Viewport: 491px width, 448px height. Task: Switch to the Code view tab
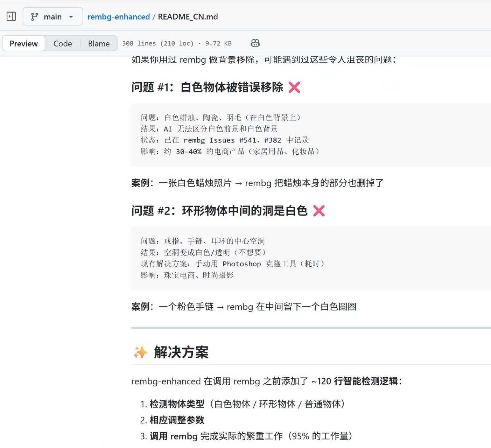(x=63, y=43)
